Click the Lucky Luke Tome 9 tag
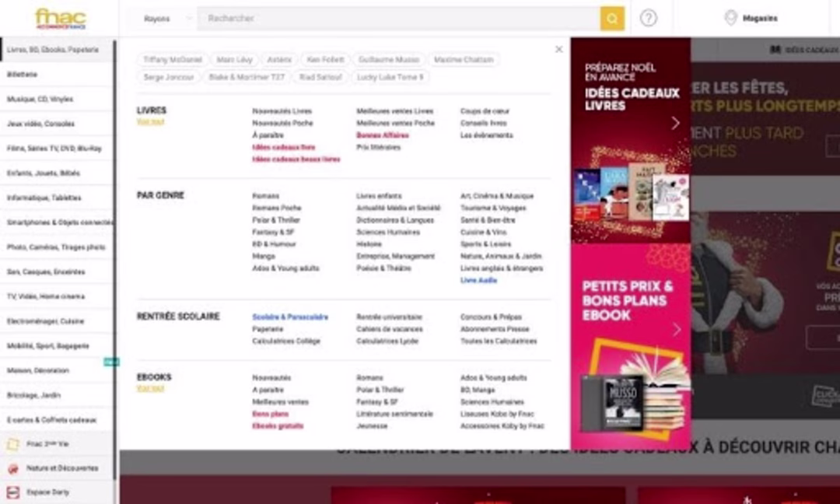The height and width of the screenshot is (504, 840). click(x=390, y=77)
